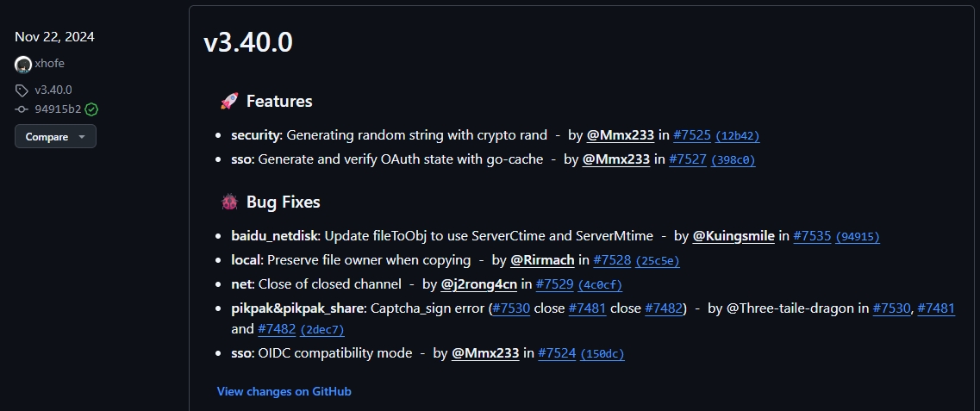Click View changes on GitHub
The height and width of the screenshot is (411, 980).
(284, 391)
